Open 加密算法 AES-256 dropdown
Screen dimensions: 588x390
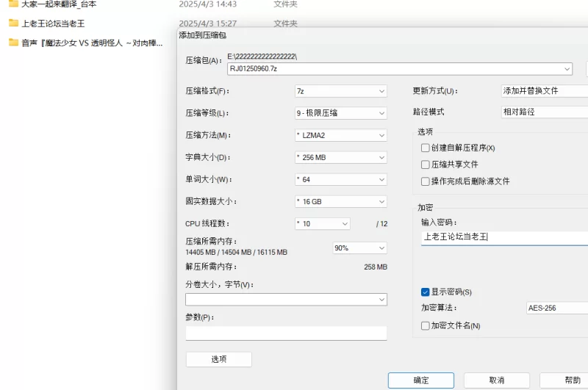[x=557, y=308]
